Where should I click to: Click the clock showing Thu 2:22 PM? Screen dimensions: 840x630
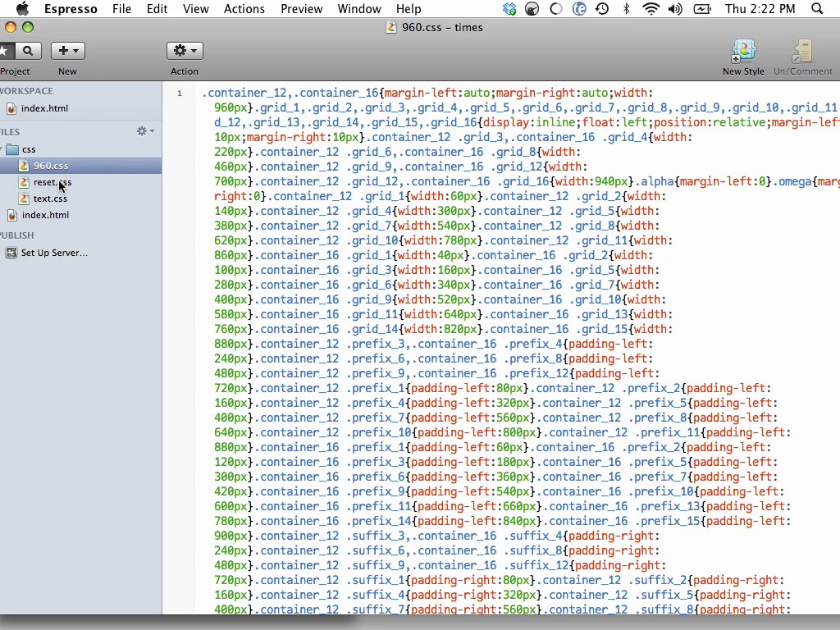pos(760,9)
